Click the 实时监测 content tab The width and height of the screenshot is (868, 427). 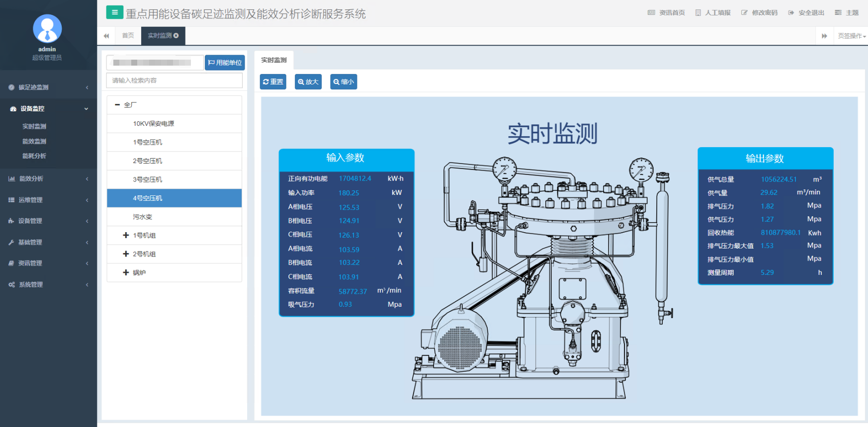coord(274,60)
